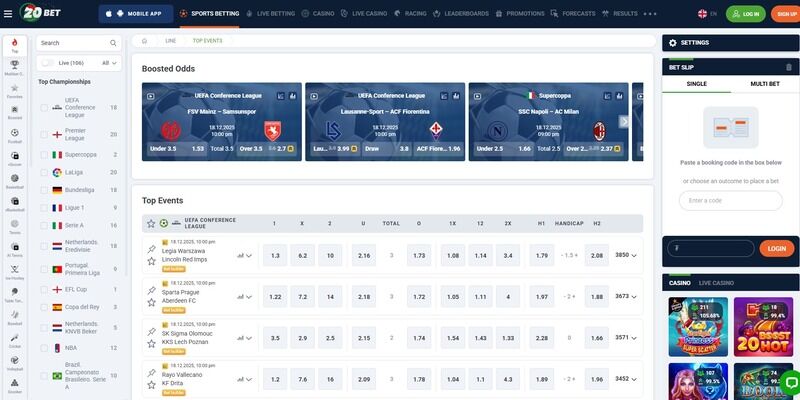The height and width of the screenshot is (400, 800).
Task: Expand 3571 markets for SK Sigma Olomouc
Action: click(x=626, y=337)
